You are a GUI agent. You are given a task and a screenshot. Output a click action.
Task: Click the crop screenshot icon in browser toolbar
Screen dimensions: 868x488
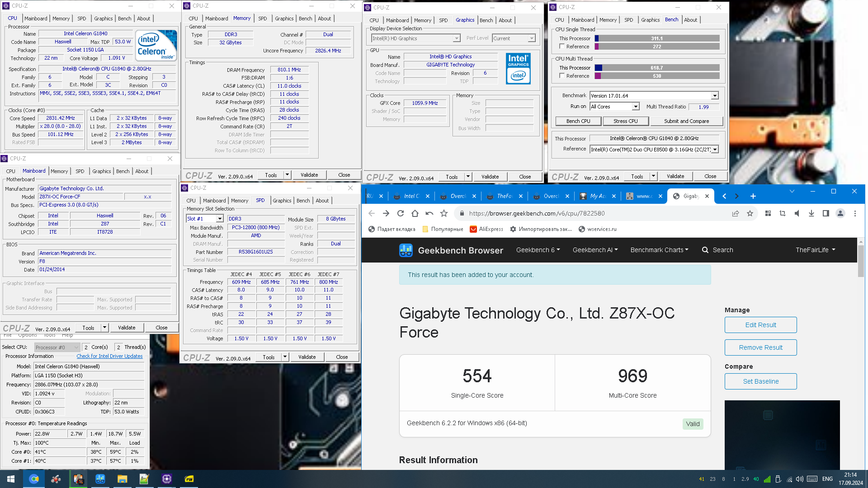click(x=783, y=214)
